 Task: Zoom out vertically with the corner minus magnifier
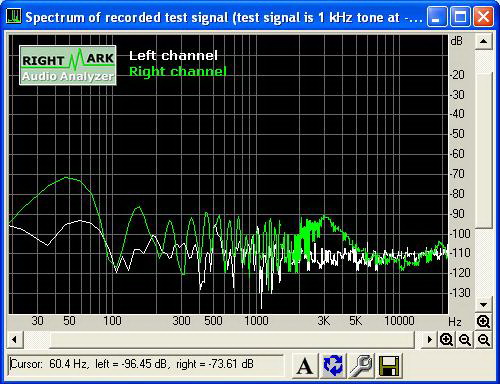pyautogui.click(x=484, y=340)
